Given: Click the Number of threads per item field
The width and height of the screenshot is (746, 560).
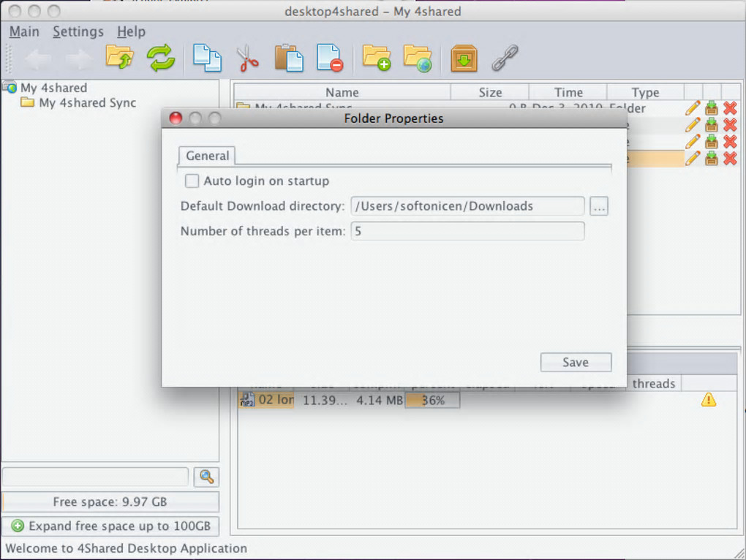Looking at the screenshot, I should click(x=467, y=231).
